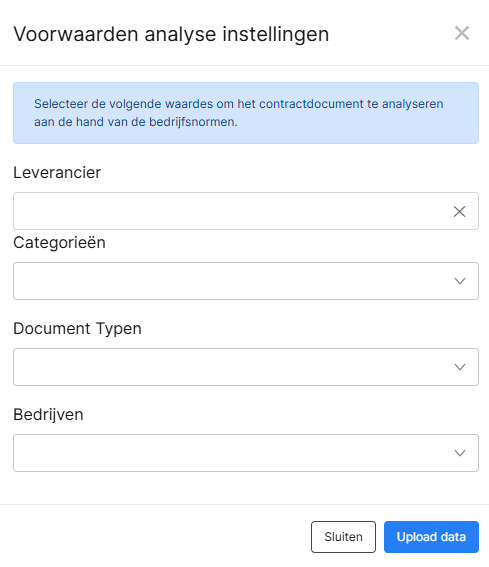The width and height of the screenshot is (489, 567).
Task: Click the blue information banner
Action: 246,113
